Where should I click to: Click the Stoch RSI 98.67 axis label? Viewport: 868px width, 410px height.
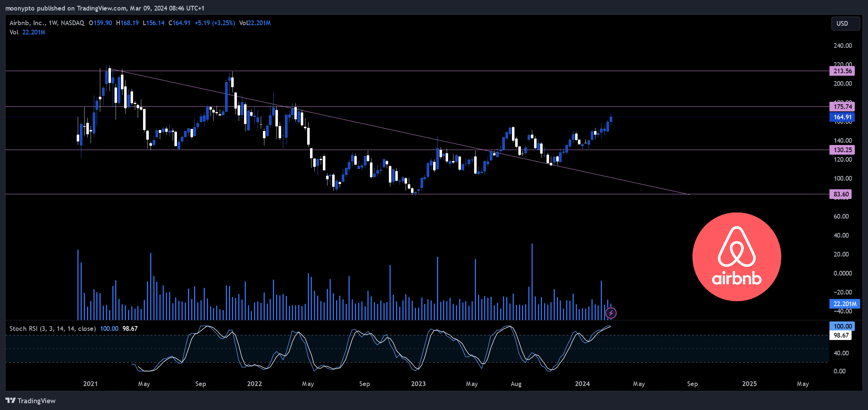coord(841,335)
